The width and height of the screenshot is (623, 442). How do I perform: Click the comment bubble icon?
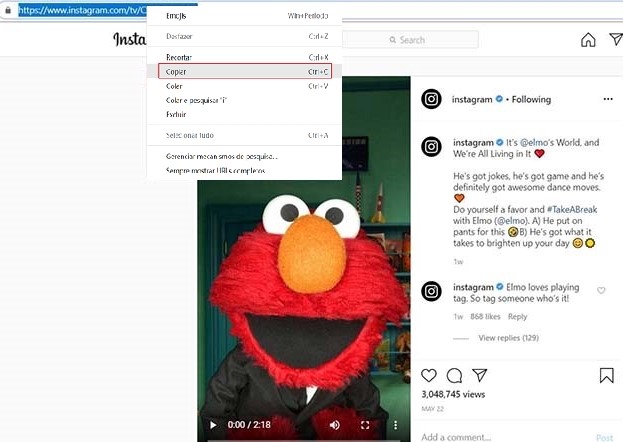(x=454, y=375)
